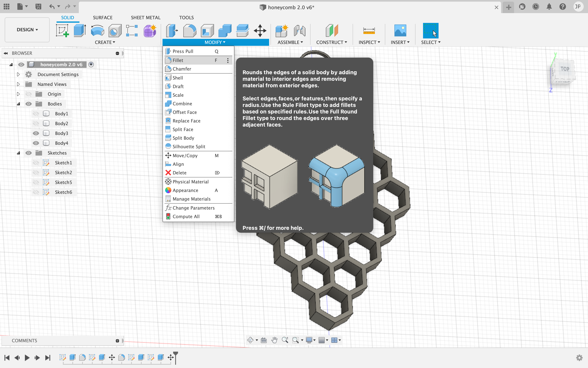The width and height of the screenshot is (588, 368).
Task: Click the Fillet toolbar icon
Action: (189, 31)
